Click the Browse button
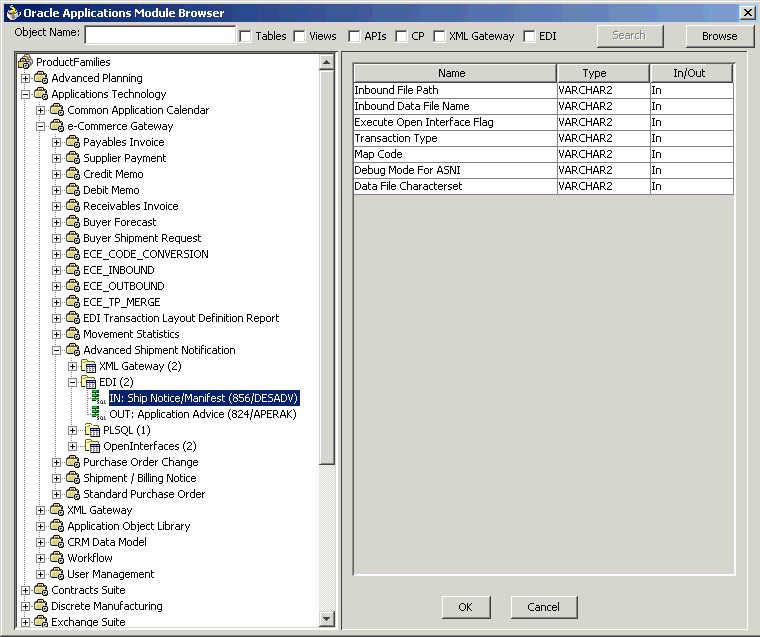Image resolution: width=760 pixels, height=637 pixels. click(x=720, y=36)
